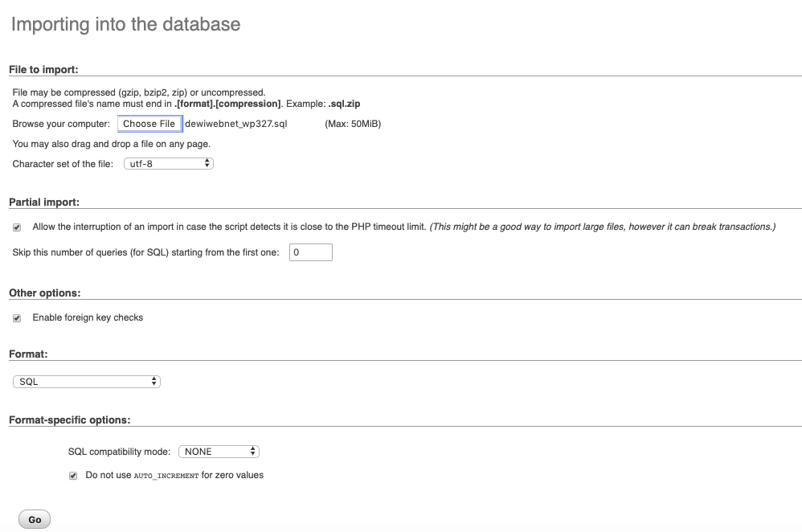Click the 'File to import:' section heading
This screenshot has height=532, width=802.
click(43, 70)
